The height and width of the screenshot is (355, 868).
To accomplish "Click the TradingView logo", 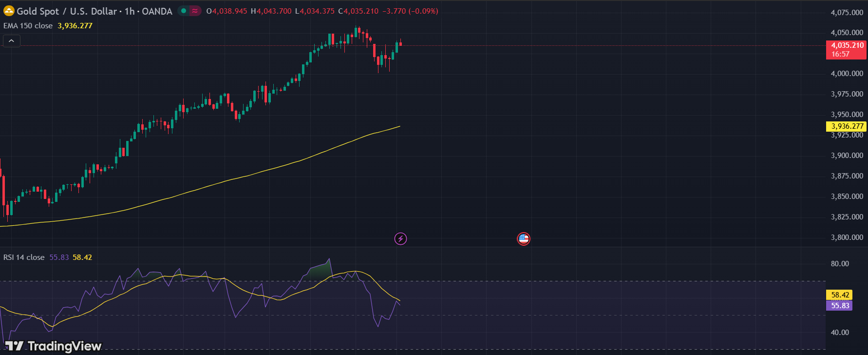I will (x=54, y=346).
